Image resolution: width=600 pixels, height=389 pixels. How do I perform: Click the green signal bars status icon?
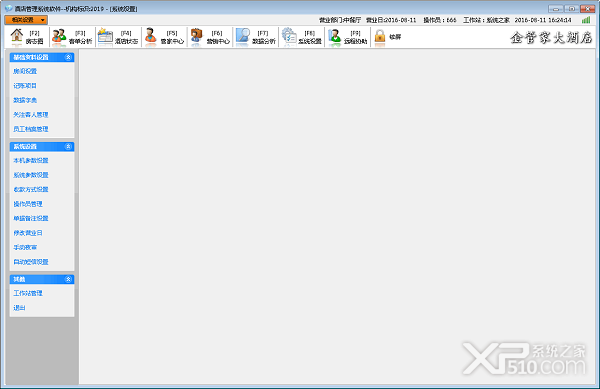[586, 20]
